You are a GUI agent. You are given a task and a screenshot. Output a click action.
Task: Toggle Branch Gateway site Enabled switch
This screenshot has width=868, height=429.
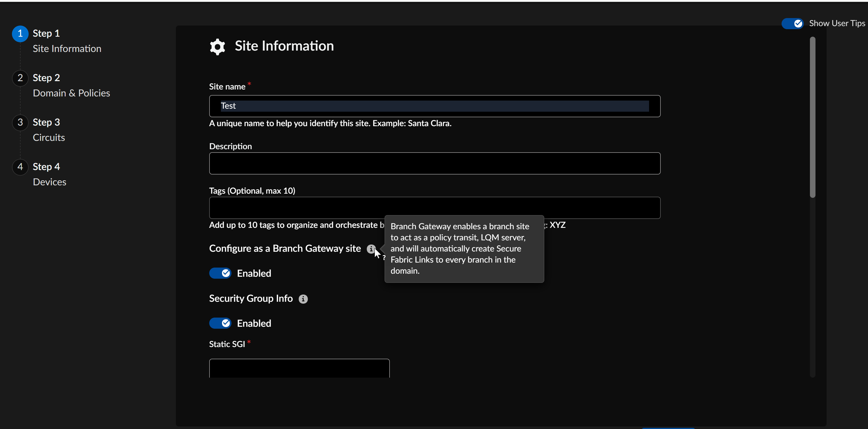pos(220,273)
